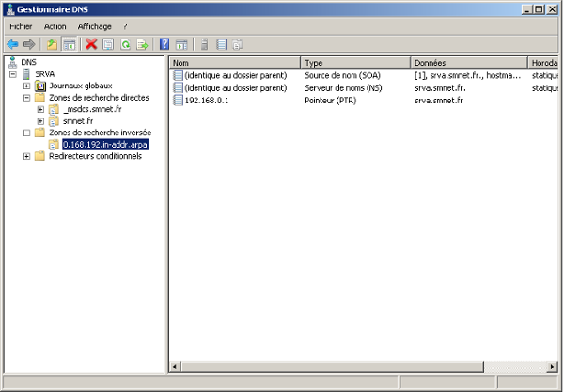
Task: Click the blue Help question mark icon
Action: [164, 44]
